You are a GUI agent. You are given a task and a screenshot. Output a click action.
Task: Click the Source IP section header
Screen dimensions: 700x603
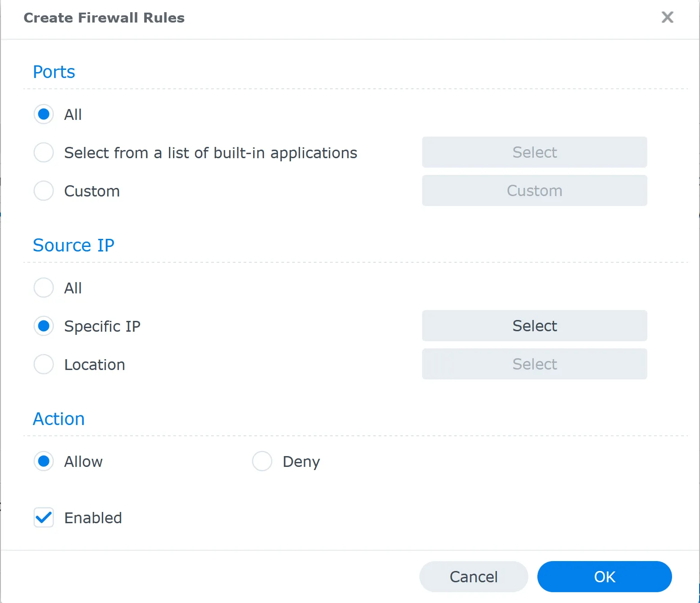click(x=73, y=245)
